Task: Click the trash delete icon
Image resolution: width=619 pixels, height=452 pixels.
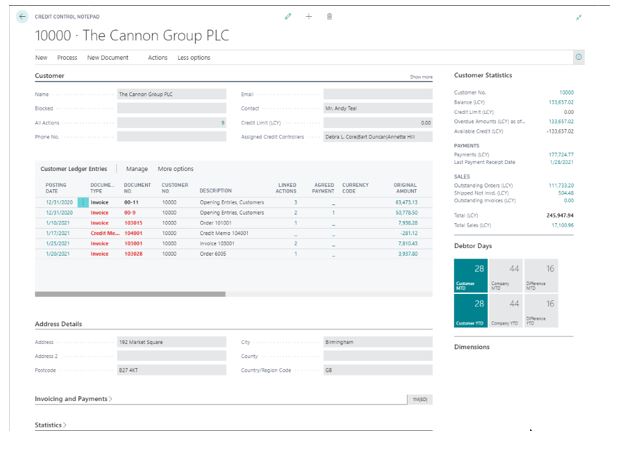Action: coord(329,16)
